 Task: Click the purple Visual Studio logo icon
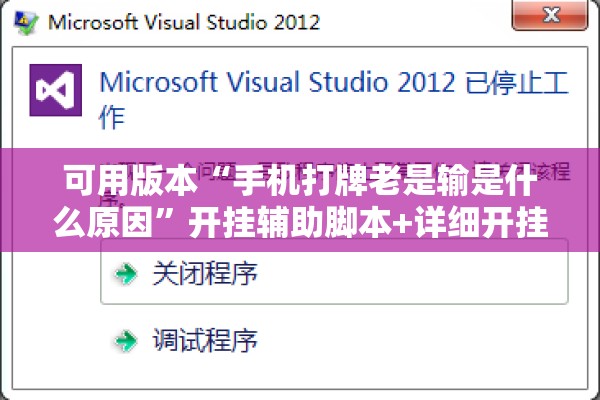(55, 90)
